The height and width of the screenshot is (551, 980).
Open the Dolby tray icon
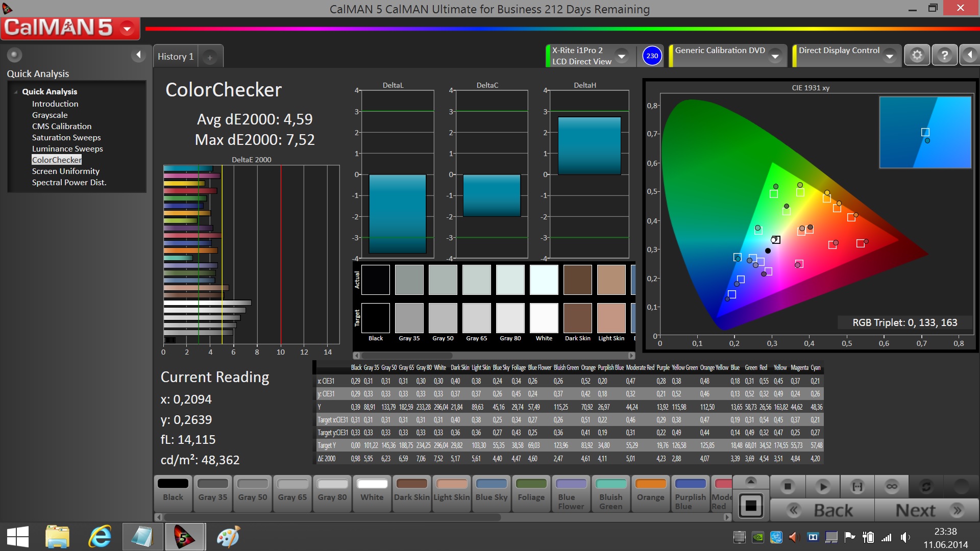click(x=813, y=537)
